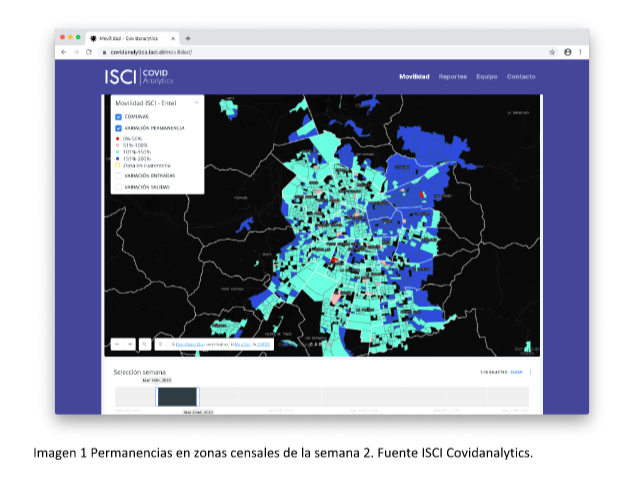Screen dimensions: 620x478
Task: Click the blue 151%-200% legend dot
Action: point(117,159)
